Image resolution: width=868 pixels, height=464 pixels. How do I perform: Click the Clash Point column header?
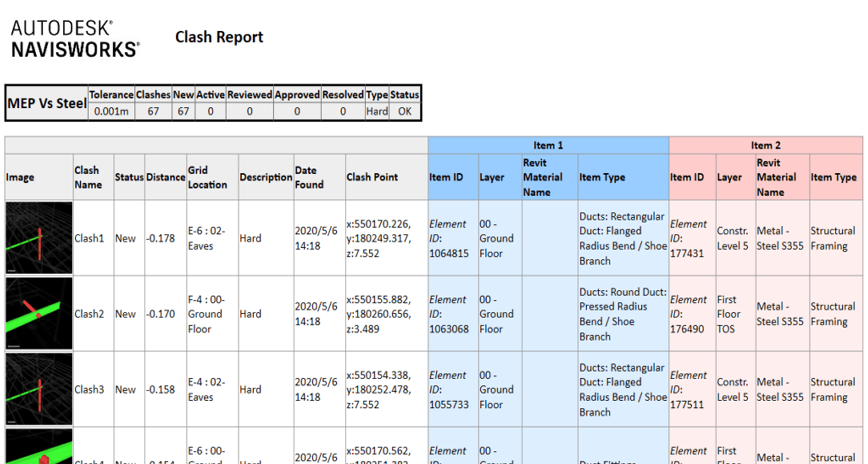point(372,177)
